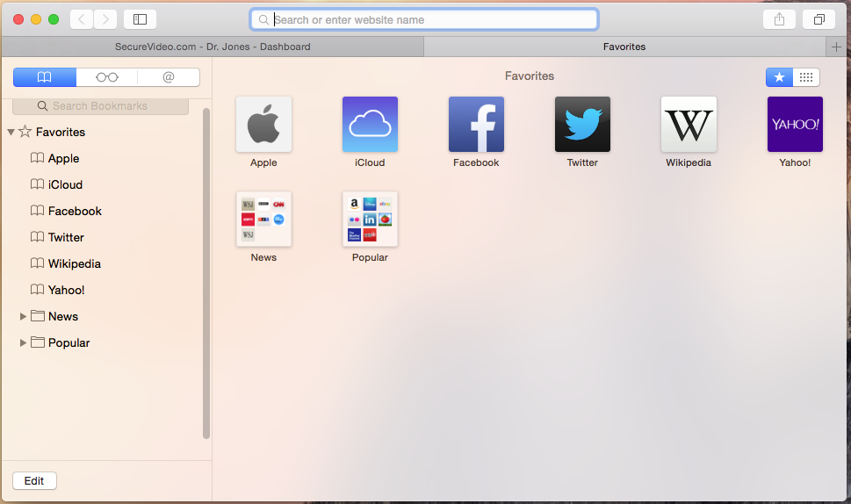Expand the News folder in sidebar

click(23, 316)
